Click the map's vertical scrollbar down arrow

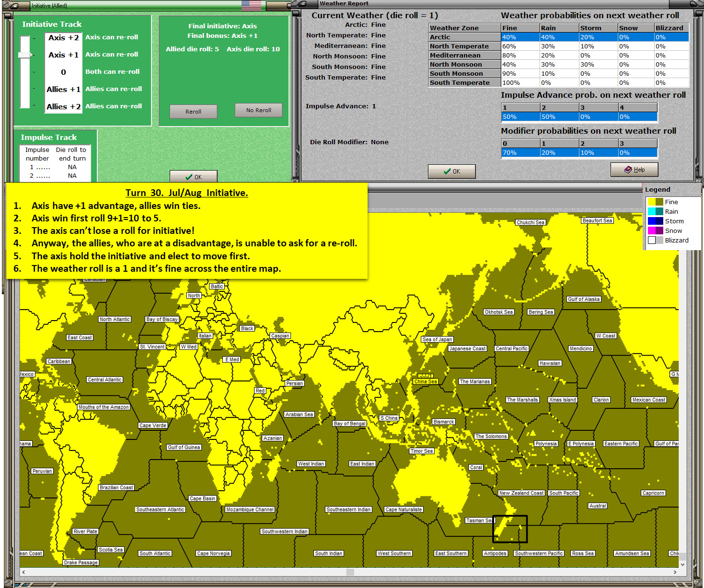[683, 565]
